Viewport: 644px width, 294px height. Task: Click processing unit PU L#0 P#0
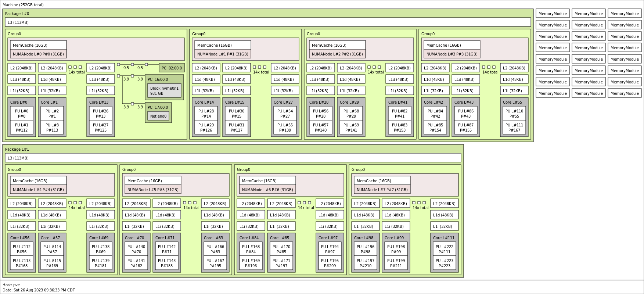point(22,114)
